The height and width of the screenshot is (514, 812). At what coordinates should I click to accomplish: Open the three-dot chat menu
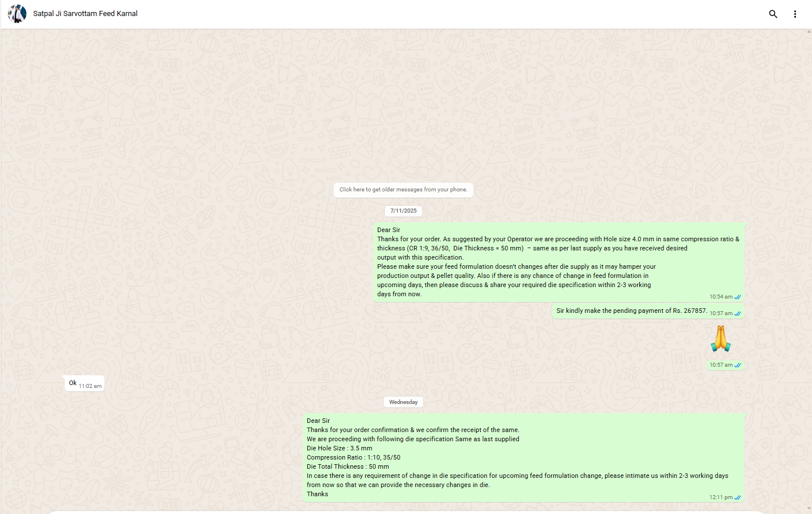pos(795,14)
